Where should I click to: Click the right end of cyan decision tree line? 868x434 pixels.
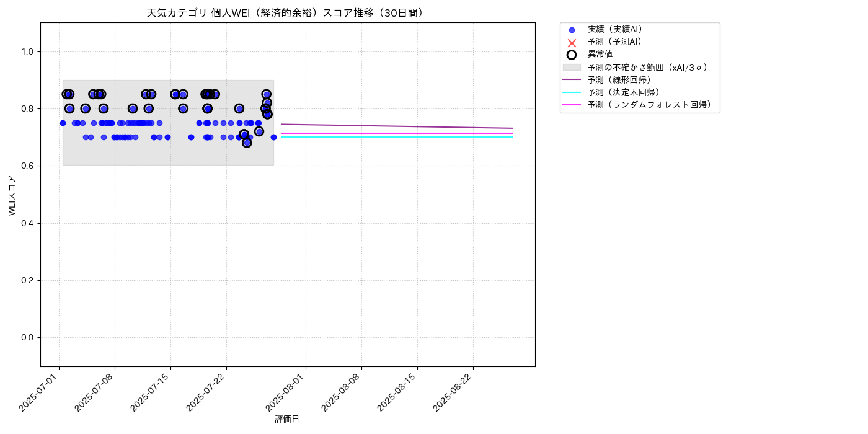coord(512,137)
